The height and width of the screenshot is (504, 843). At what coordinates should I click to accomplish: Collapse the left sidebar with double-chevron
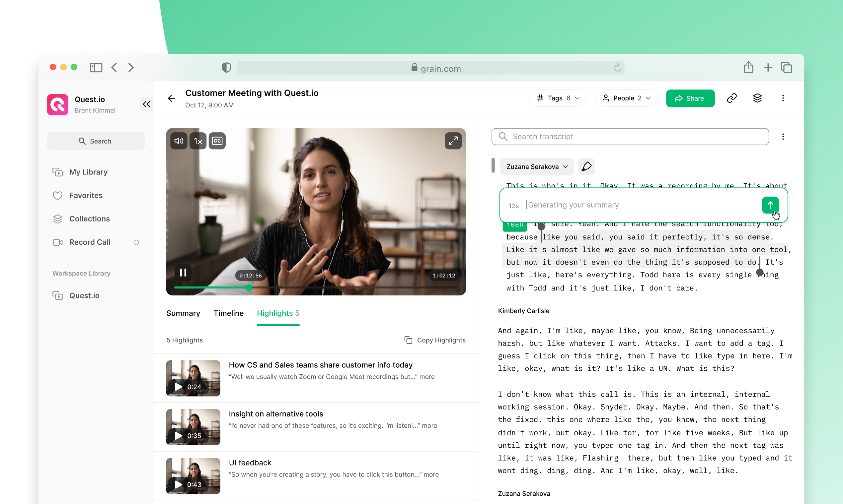pos(146,104)
